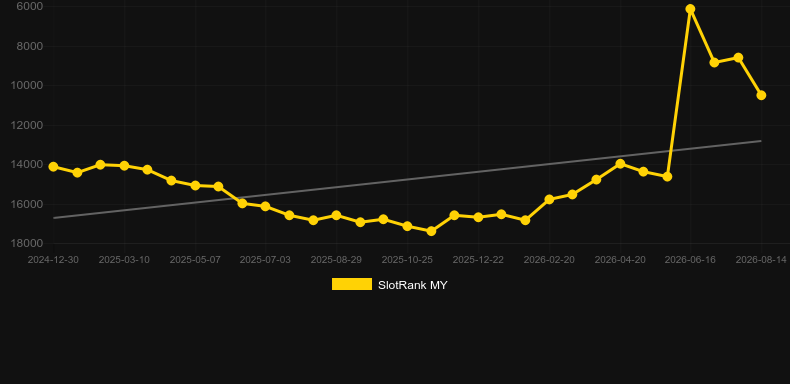Screen dimensions: 790x384
Task: Click the x-axis label 2026-06-16
Action: pos(690,260)
